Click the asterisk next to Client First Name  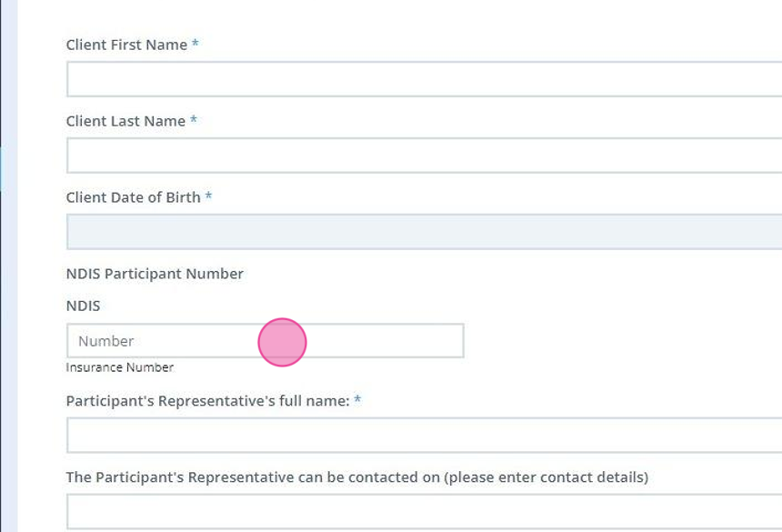[x=195, y=44]
